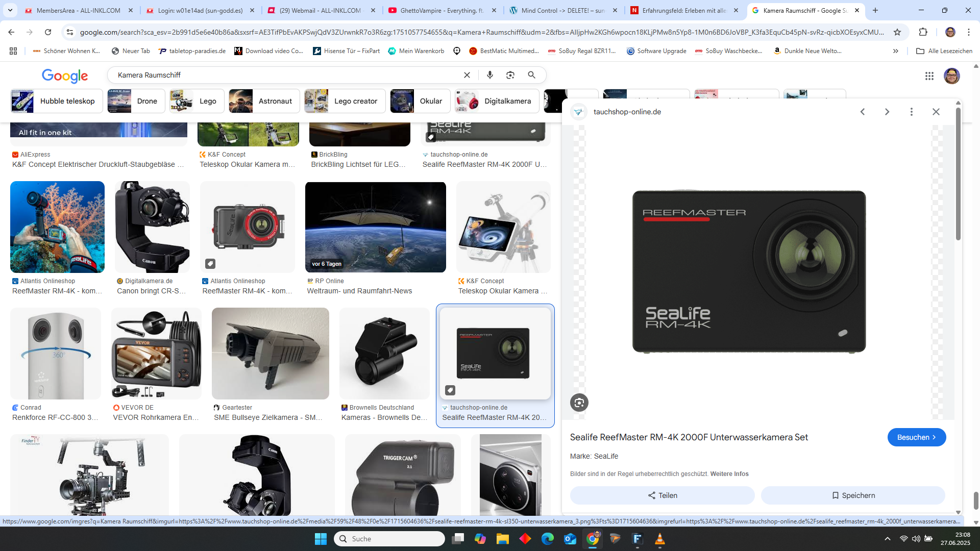Image resolution: width=980 pixels, height=551 pixels.
Task: Save the image via Speichern
Action: [853, 495]
